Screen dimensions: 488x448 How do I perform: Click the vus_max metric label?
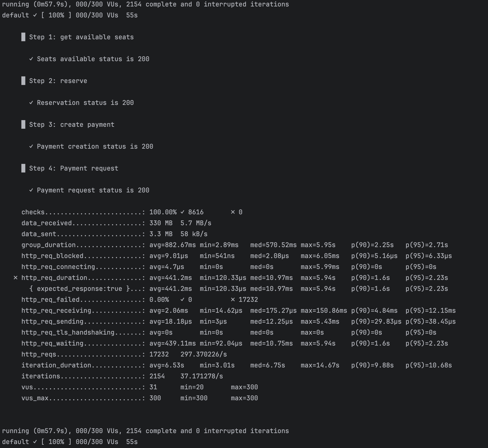point(35,398)
